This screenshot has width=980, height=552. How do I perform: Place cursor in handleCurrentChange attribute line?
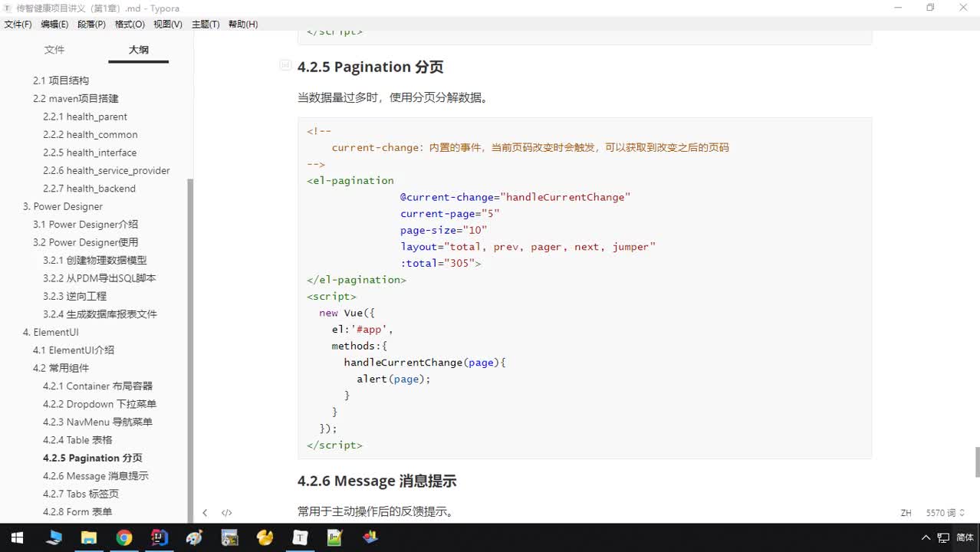[515, 197]
